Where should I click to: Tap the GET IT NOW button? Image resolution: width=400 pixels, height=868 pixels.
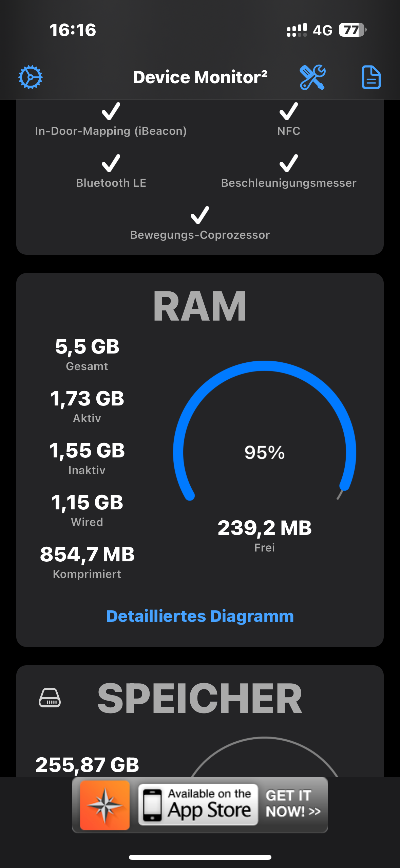point(293,804)
